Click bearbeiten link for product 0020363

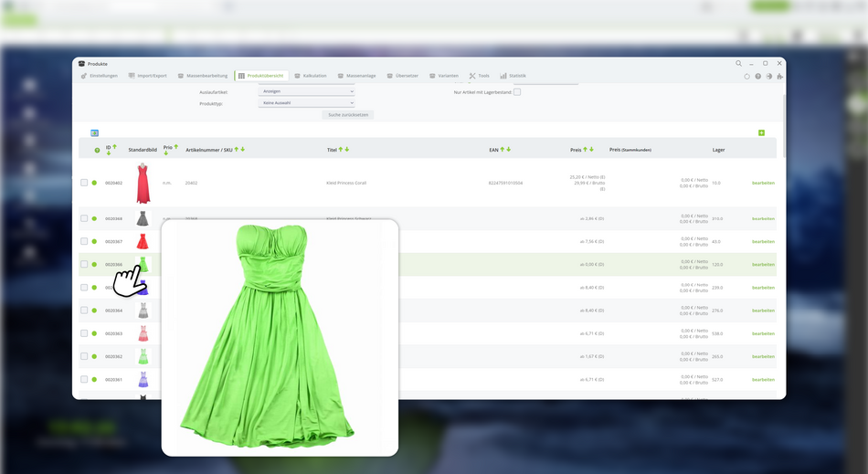pyautogui.click(x=763, y=333)
